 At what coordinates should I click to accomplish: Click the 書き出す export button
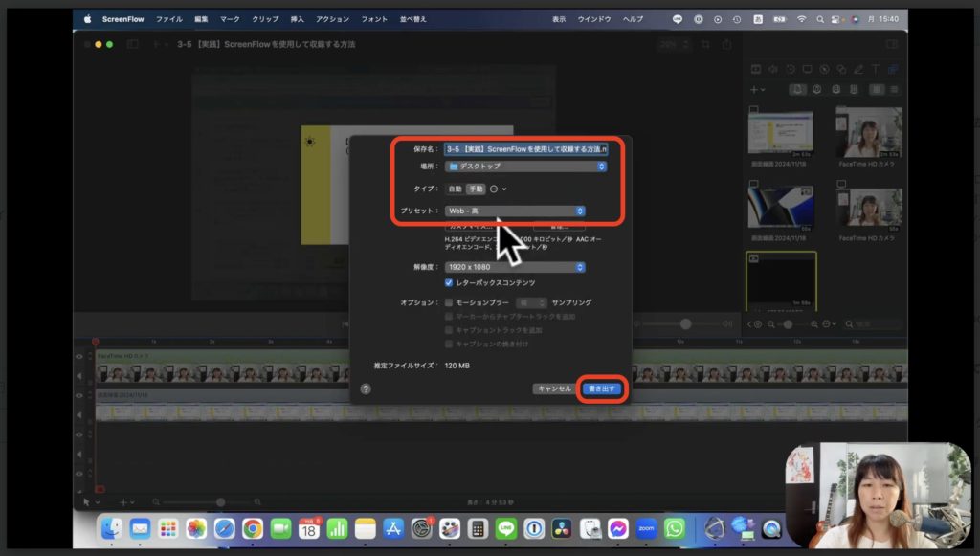603,389
